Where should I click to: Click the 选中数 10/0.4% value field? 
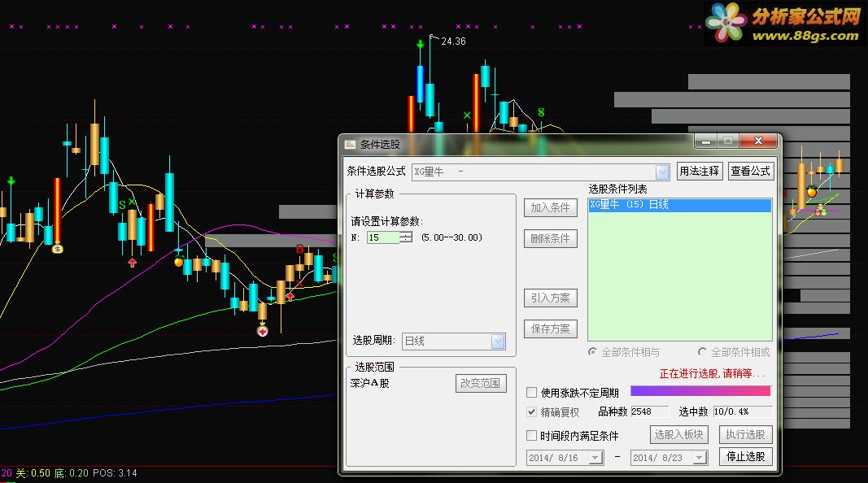pos(742,411)
